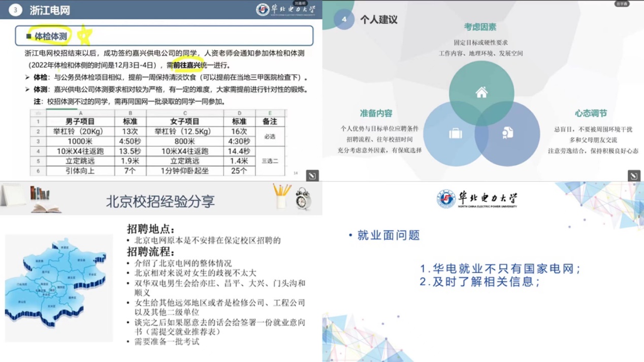This screenshot has width=644, height=362.
Task: Click the number 3 badge beside 浙江电网
Action: (16, 10)
